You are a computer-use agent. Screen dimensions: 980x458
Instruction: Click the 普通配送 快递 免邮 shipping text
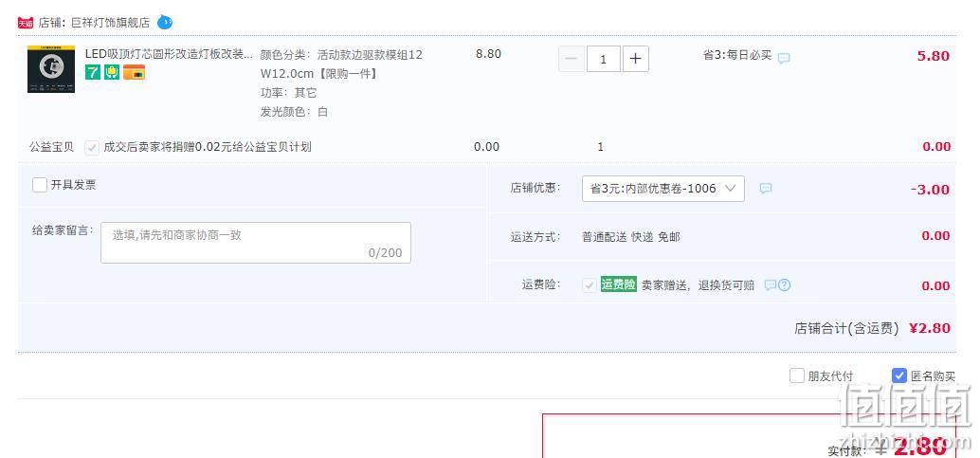631,237
